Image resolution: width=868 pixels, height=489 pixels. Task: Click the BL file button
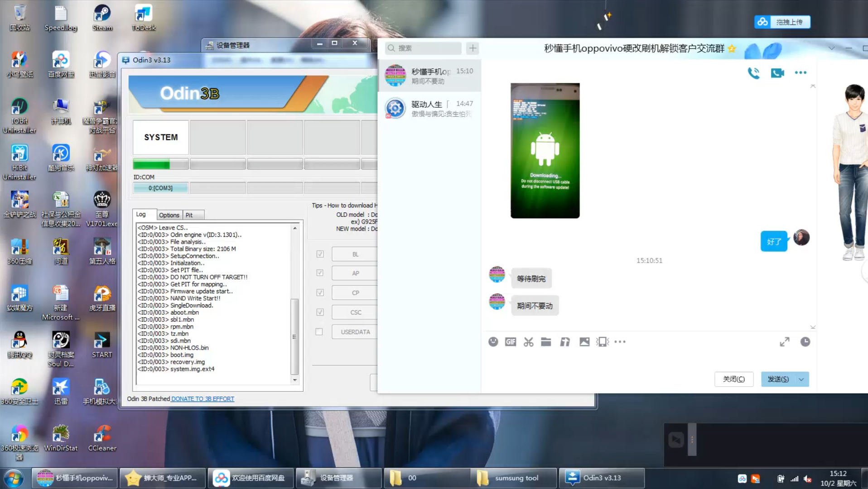click(355, 254)
